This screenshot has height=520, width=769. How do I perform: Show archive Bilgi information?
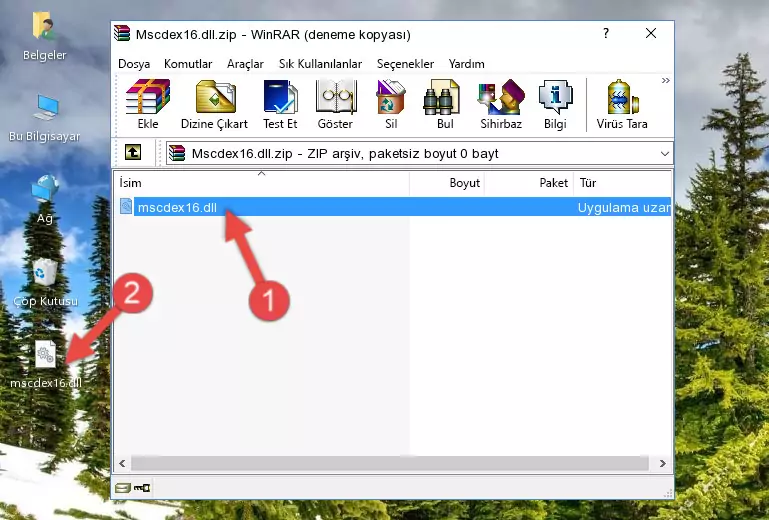pos(555,104)
